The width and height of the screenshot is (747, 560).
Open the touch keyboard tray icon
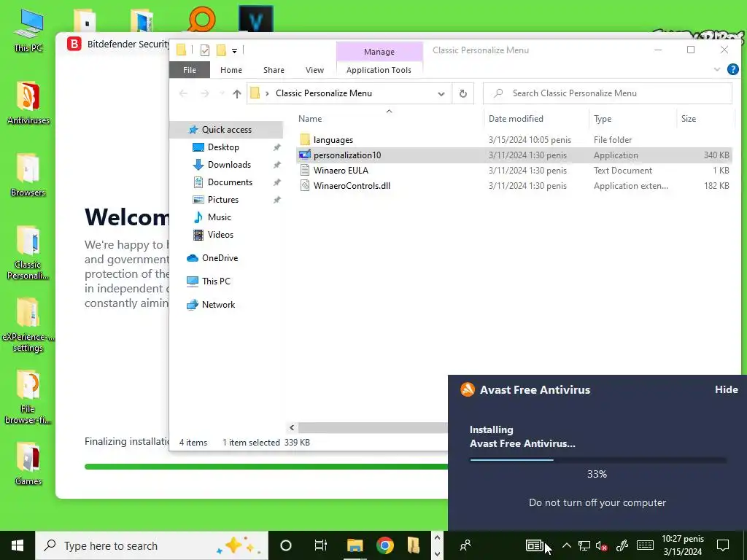pos(645,545)
